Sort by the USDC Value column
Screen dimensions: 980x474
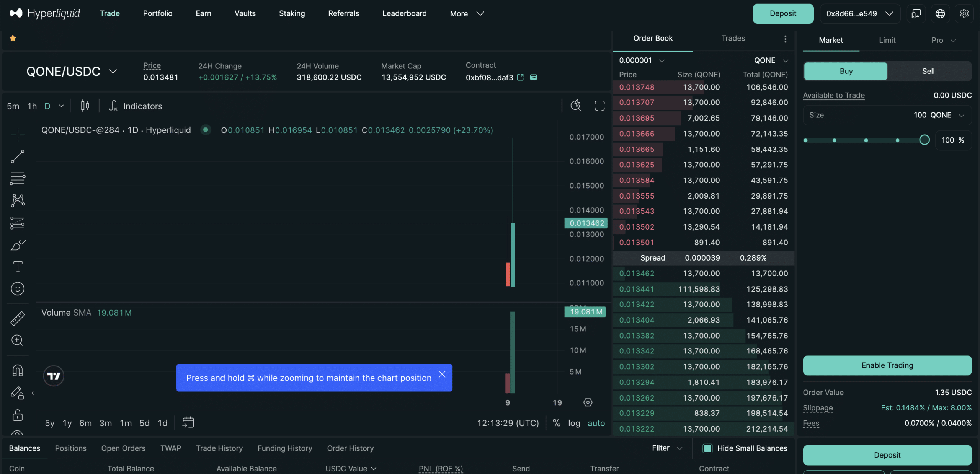[x=351, y=468]
